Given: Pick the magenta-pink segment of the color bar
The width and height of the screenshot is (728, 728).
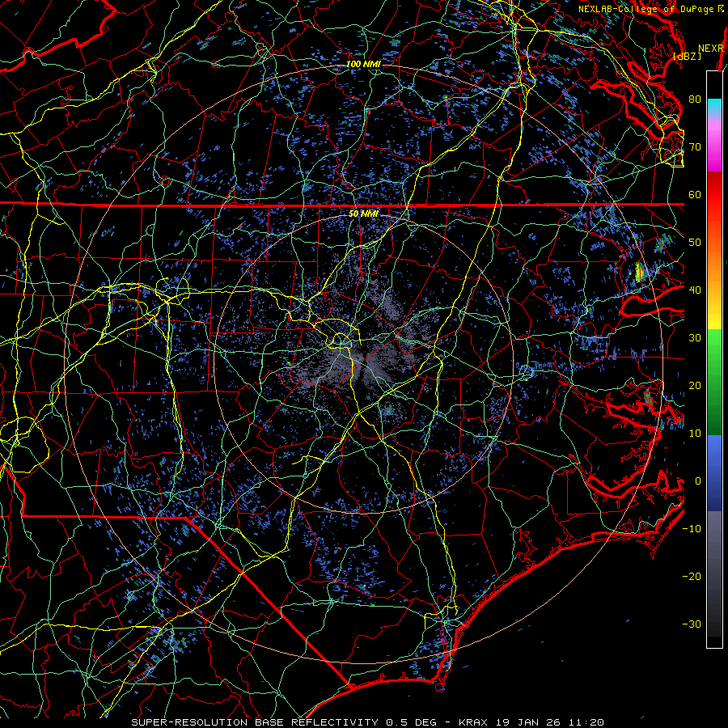Looking at the screenshot, I should point(714,144).
